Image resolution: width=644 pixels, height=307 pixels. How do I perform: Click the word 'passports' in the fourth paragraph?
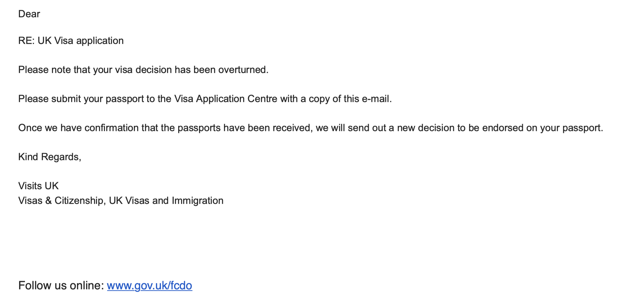(x=199, y=128)
